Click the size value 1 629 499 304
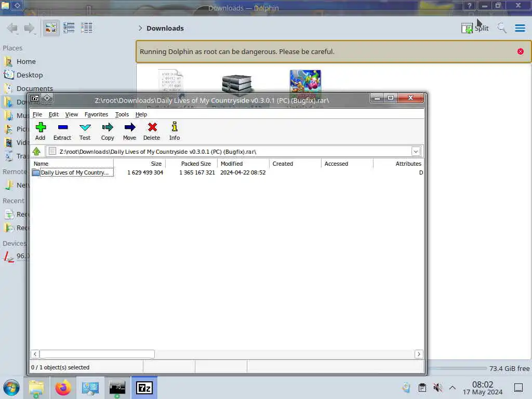 pos(145,172)
